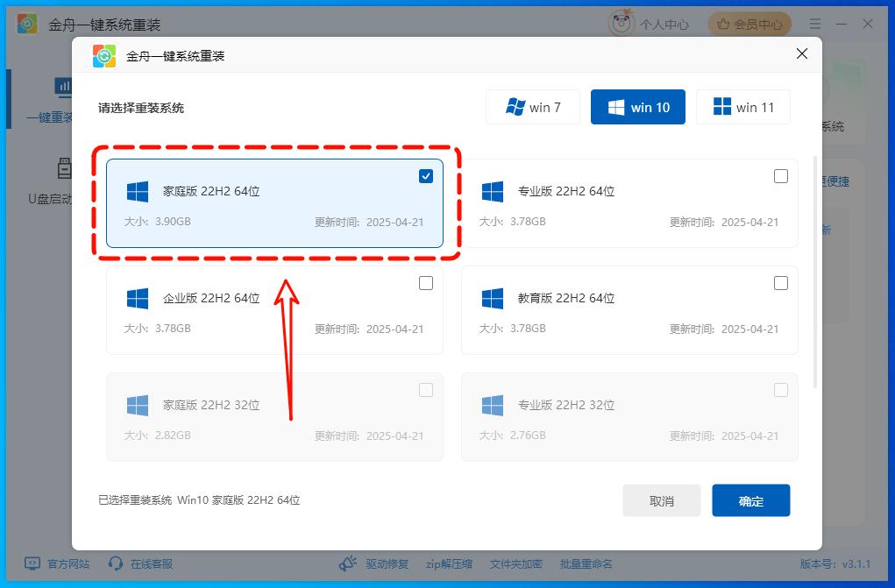
Task: Click the 取消 cancel button
Action: tap(662, 499)
